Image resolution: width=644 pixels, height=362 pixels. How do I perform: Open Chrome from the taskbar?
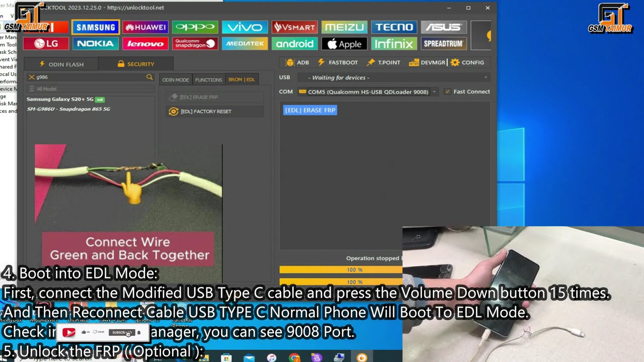point(294,357)
